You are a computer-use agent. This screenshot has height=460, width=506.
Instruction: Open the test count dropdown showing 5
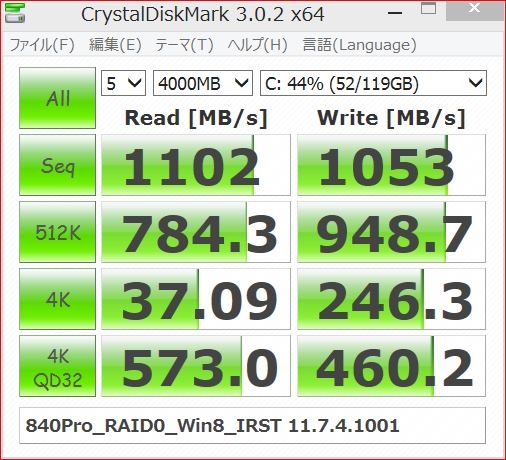(x=123, y=83)
